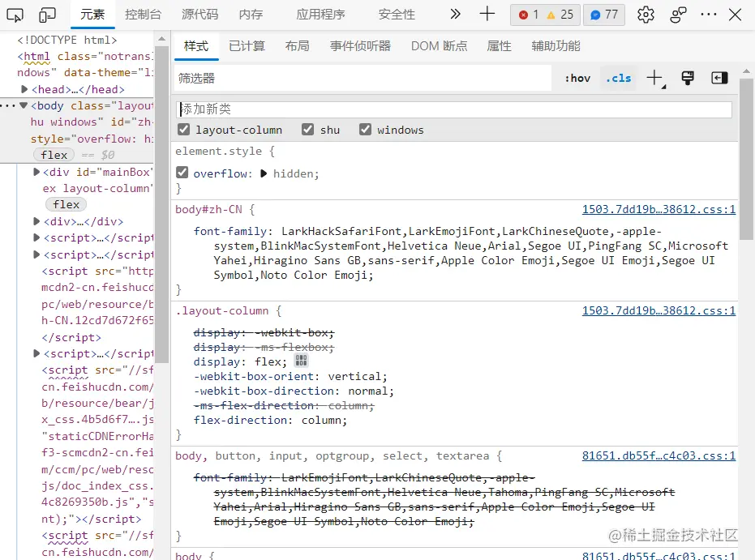Toggle the layout-column class checkbox
The height and width of the screenshot is (560, 755).
point(183,129)
